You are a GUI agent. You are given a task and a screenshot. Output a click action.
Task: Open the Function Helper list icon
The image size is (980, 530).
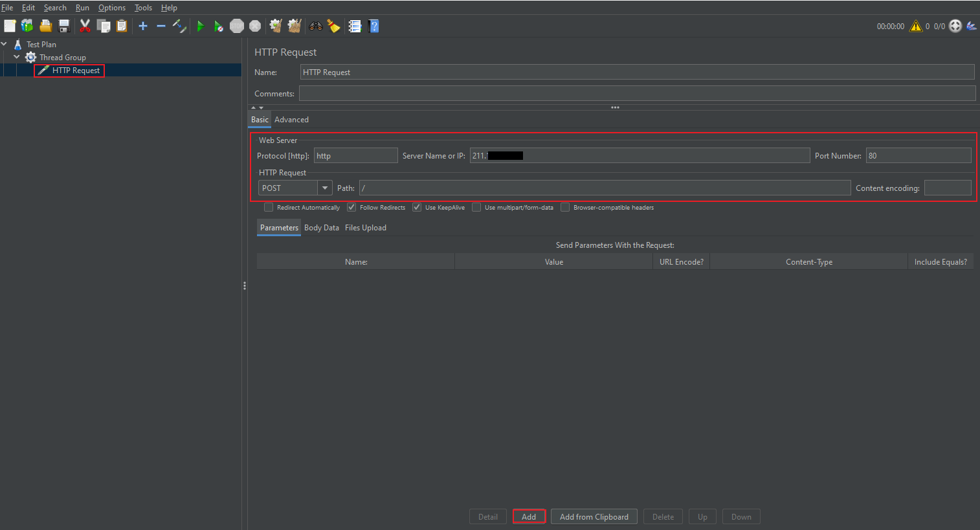[x=355, y=26]
